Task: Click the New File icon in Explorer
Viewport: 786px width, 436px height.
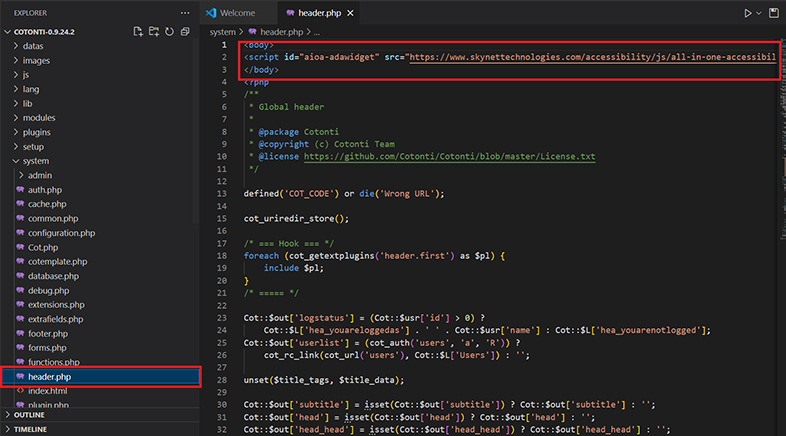Action: click(x=138, y=32)
